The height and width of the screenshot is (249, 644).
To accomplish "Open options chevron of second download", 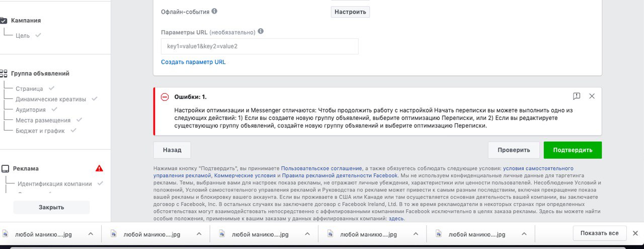I will (199, 234).
